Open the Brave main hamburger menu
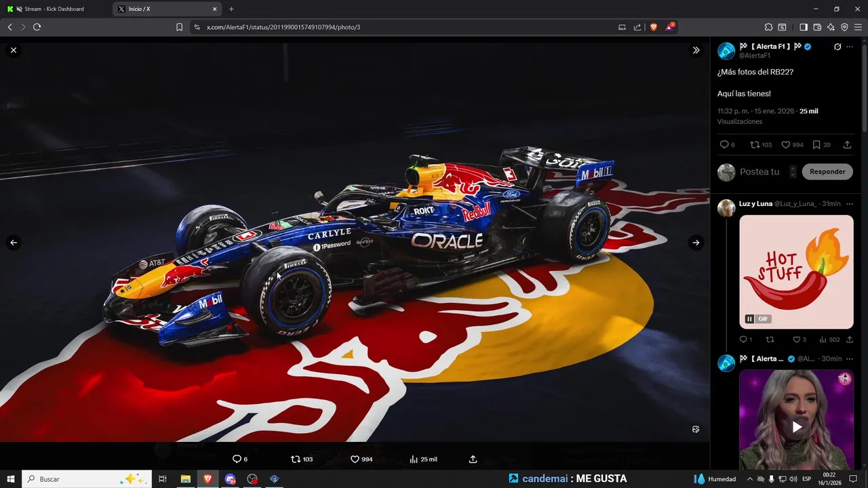This screenshot has height=488, width=868. [858, 27]
